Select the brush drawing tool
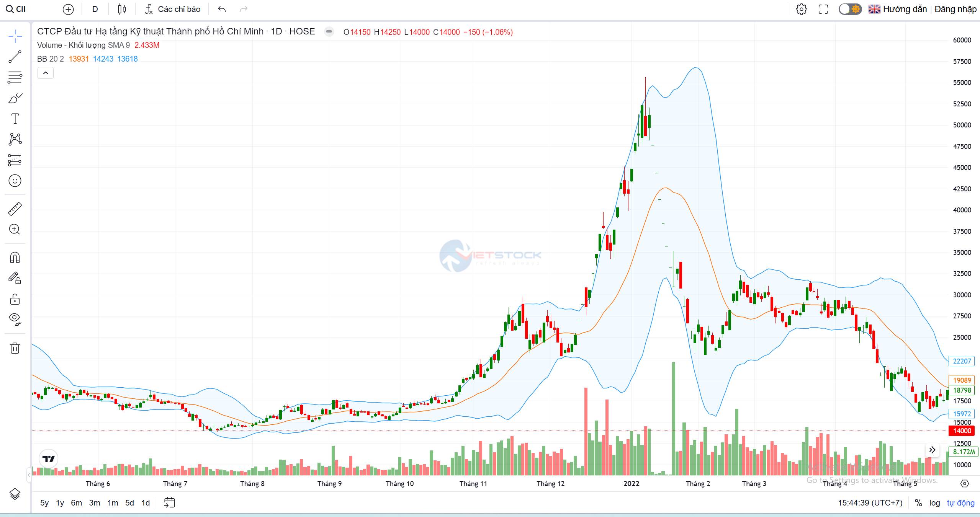The height and width of the screenshot is (517, 980). pos(15,98)
